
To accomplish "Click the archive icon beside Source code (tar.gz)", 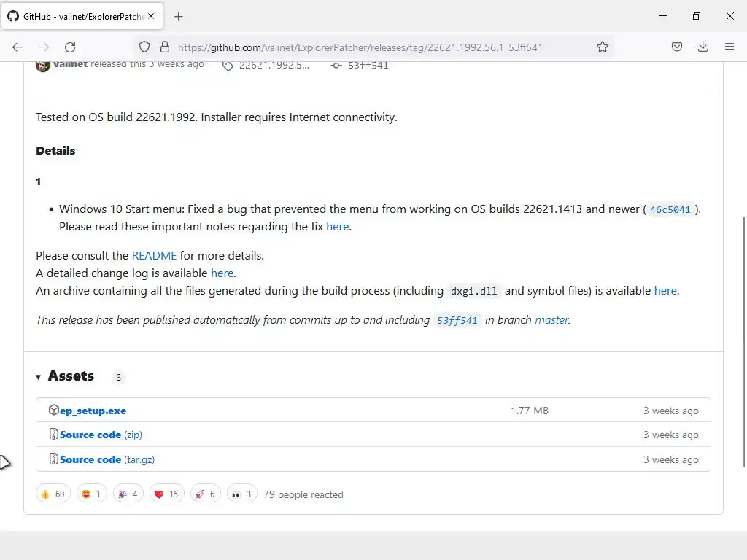I will [x=54, y=459].
